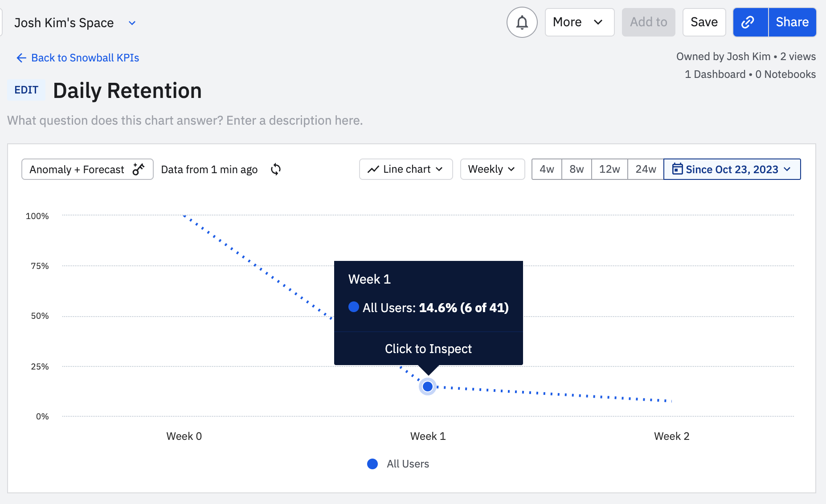Click the back arrow to Snowball KPIs
Viewport: 826px width, 504px height.
click(21, 58)
